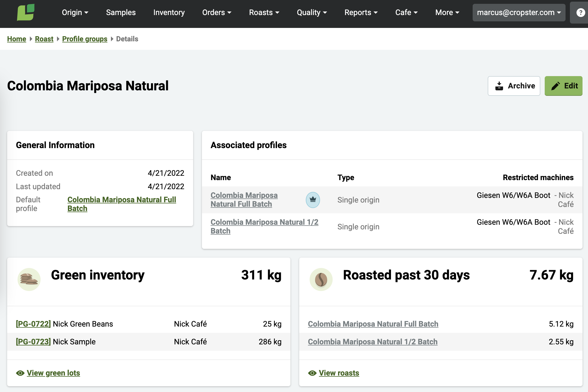Image resolution: width=588 pixels, height=392 pixels.
Task: Open green lot PG-0723
Action: (x=33, y=342)
